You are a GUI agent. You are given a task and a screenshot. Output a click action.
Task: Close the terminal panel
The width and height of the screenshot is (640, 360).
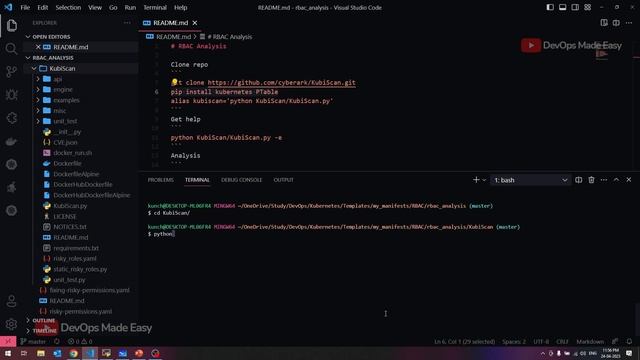coord(629,180)
